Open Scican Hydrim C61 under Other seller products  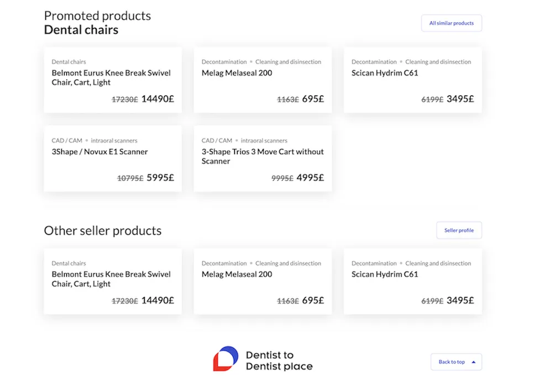(412, 281)
